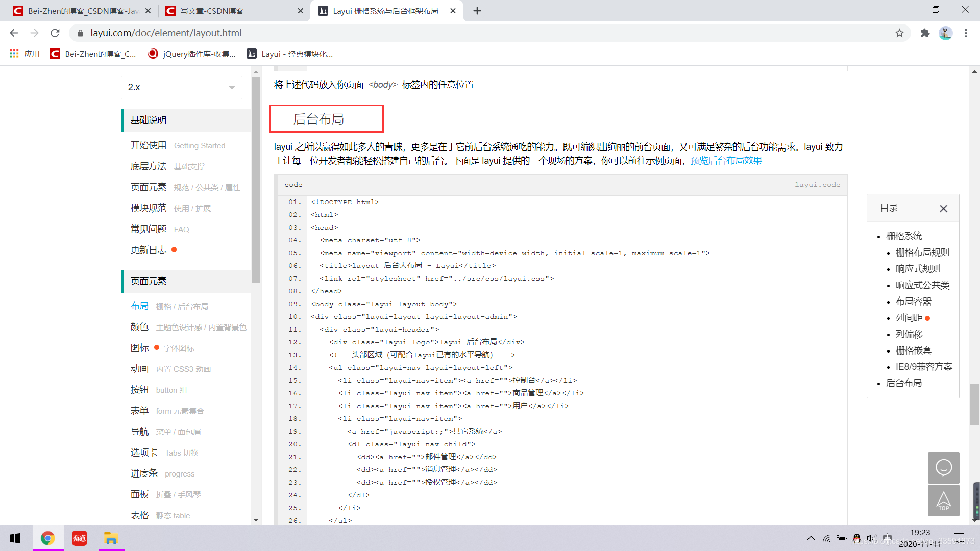This screenshot has width=980, height=551.
Task: Open 表单 form 元素集合 item
Action: coord(167,411)
